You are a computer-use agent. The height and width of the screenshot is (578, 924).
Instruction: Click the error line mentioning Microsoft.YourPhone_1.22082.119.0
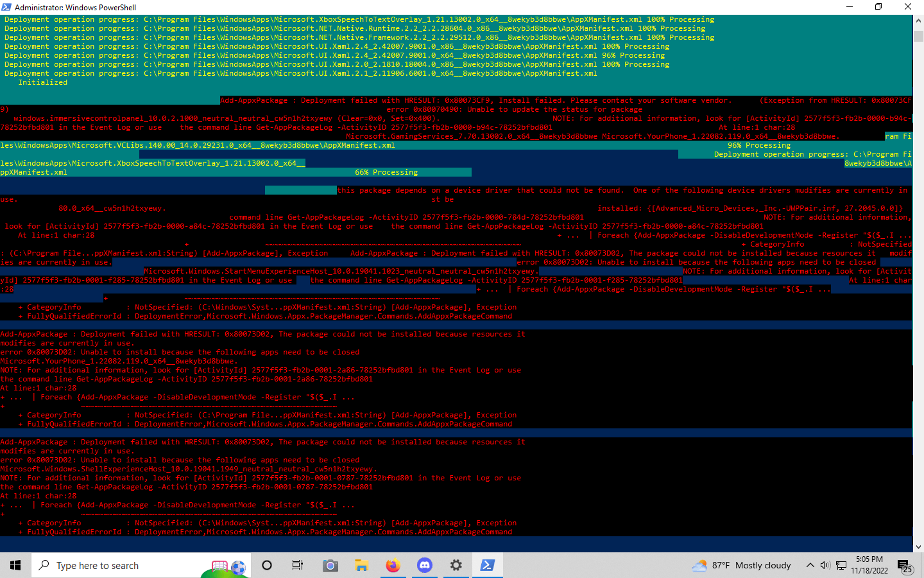[118, 361]
